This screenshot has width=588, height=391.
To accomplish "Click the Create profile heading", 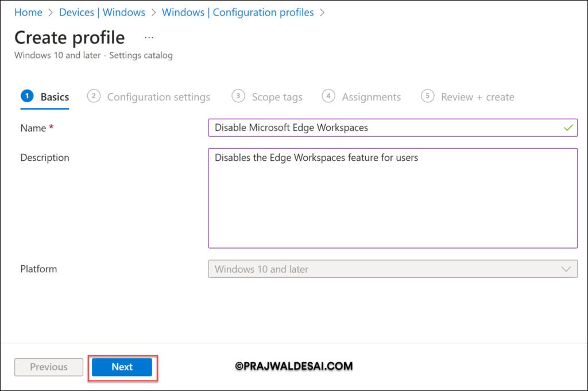I will tap(69, 38).
